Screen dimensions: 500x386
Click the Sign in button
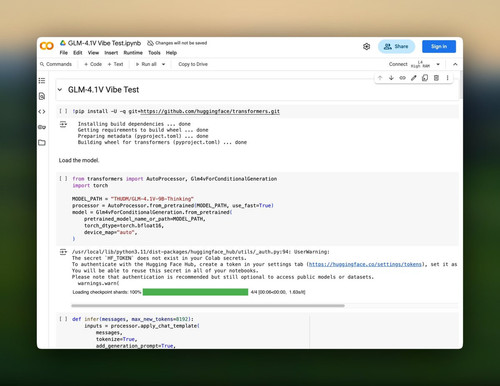tap(439, 46)
